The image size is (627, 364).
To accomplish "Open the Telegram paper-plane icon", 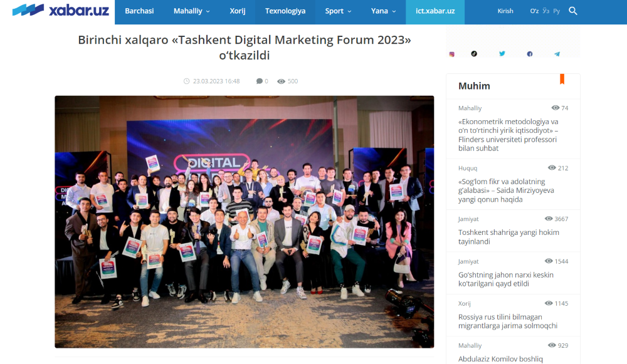I will click(x=557, y=54).
